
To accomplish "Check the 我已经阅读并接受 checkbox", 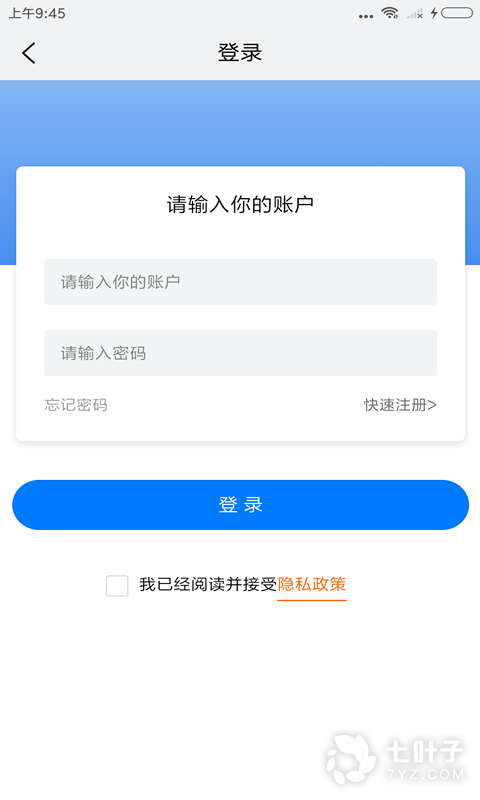I will pos(117,585).
